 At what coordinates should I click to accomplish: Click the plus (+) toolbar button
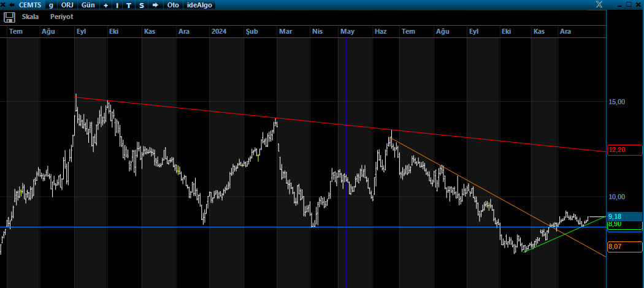106,5
